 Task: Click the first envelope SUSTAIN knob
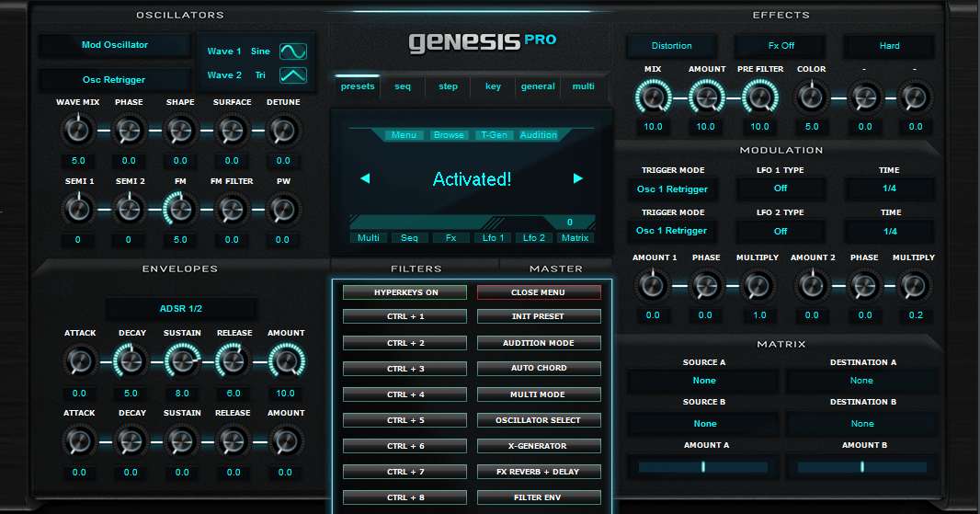[182, 361]
